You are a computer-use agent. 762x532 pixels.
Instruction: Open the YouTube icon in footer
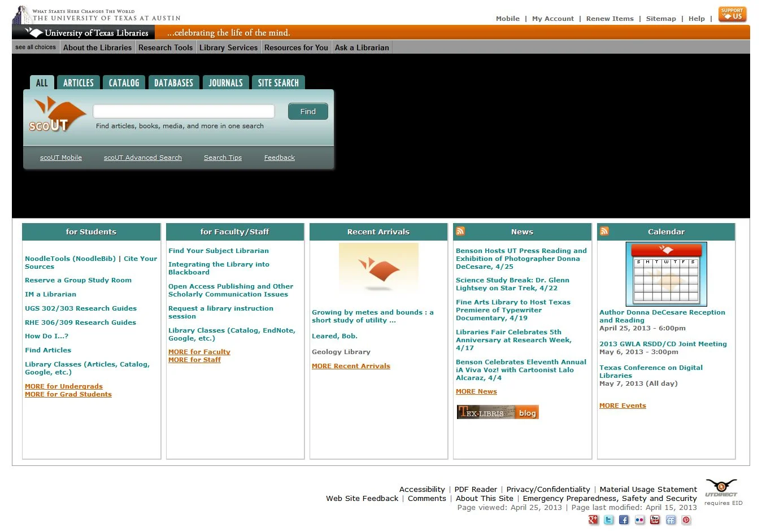tap(655, 520)
